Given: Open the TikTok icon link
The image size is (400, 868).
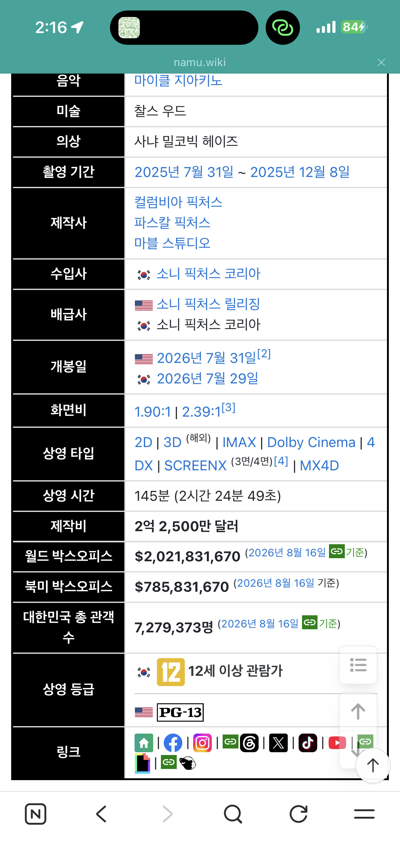Looking at the screenshot, I should pos(308,743).
